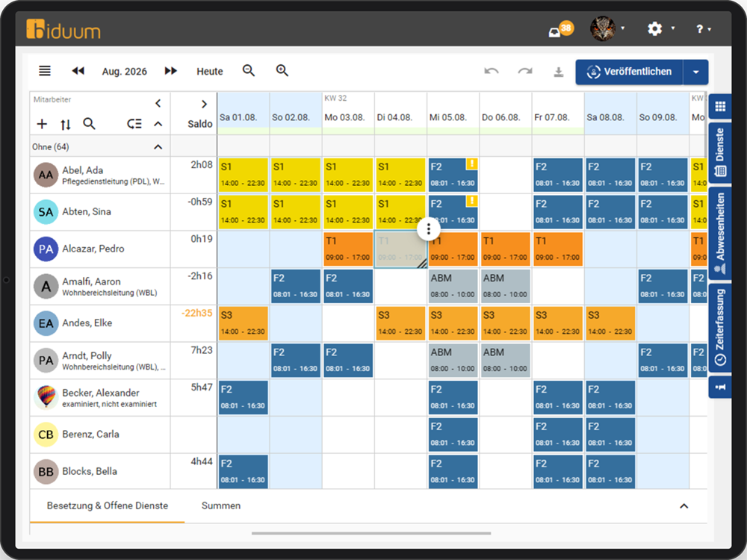Advance to next month with forward arrows
747x560 pixels.
click(170, 71)
